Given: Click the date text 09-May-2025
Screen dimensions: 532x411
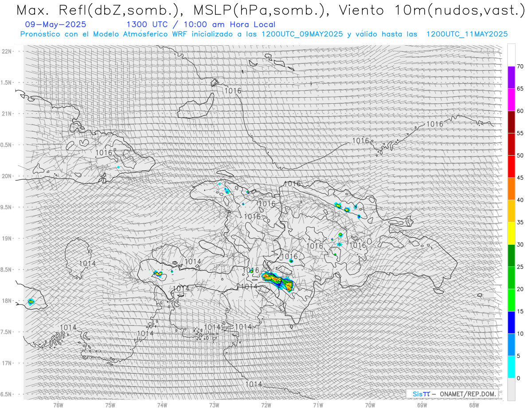Looking at the screenshot, I should point(56,24).
